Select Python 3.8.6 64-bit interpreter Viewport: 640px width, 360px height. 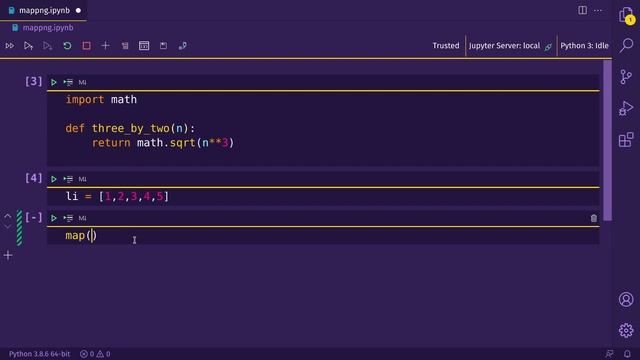tap(39, 354)
